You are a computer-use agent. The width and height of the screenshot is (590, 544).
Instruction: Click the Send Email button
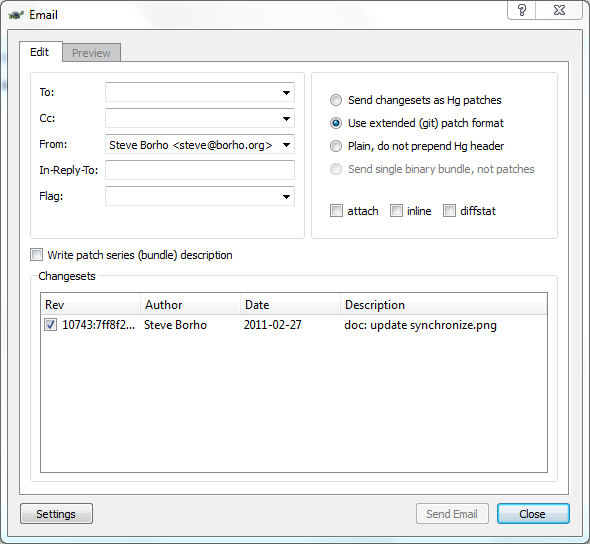point(452,514)
